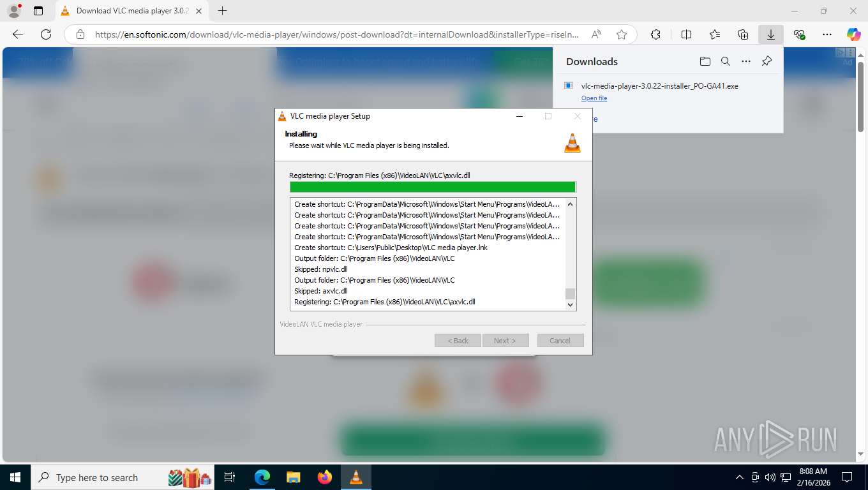Add page to favorites star icon
Viewport: 868px width, 490px height.
click(622, 34)
